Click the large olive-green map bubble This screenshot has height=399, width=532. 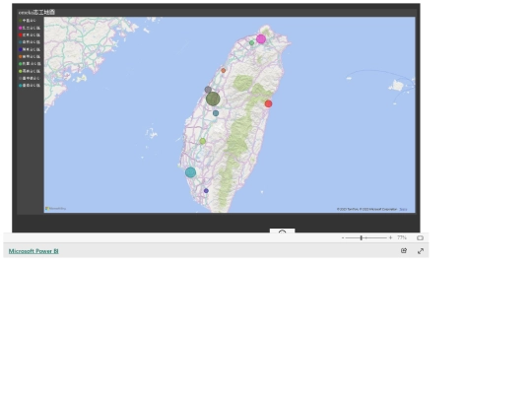coord(213,100)
